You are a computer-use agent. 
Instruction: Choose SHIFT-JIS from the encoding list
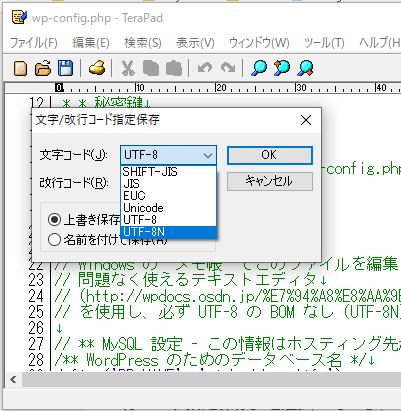(168, 172)
